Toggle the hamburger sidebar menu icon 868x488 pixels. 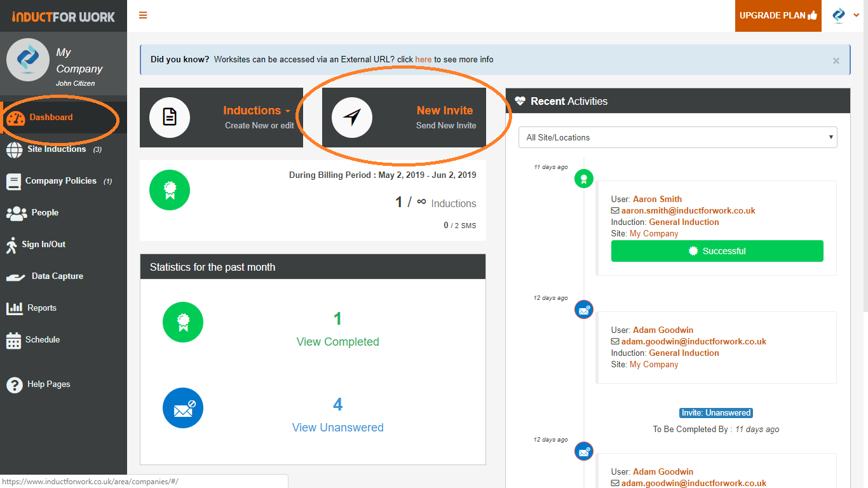tap(143, 15)
